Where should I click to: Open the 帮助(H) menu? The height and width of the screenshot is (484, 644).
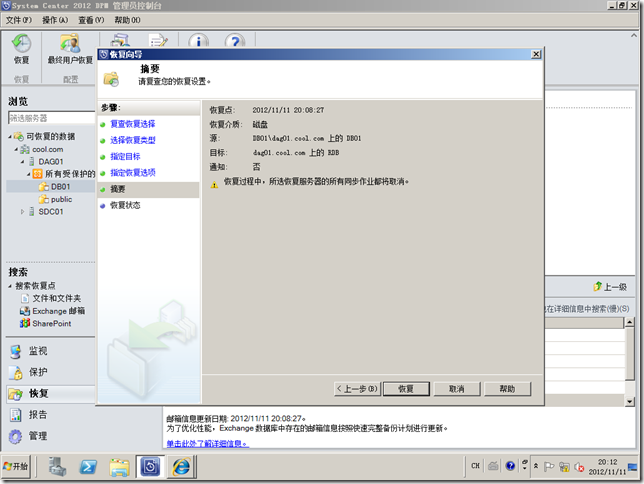(127, 20)
